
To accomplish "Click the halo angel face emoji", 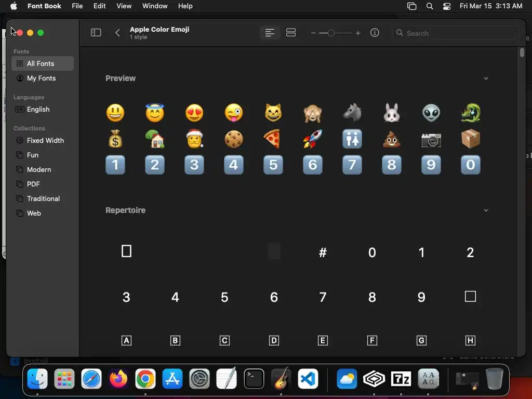I will pyautogui.click(x=155, y=113).
